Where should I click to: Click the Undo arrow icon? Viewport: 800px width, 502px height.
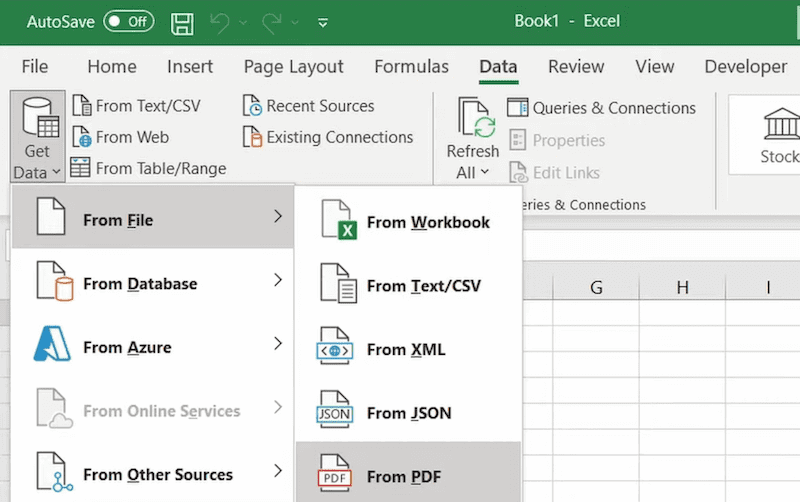[x=220, y=23]
